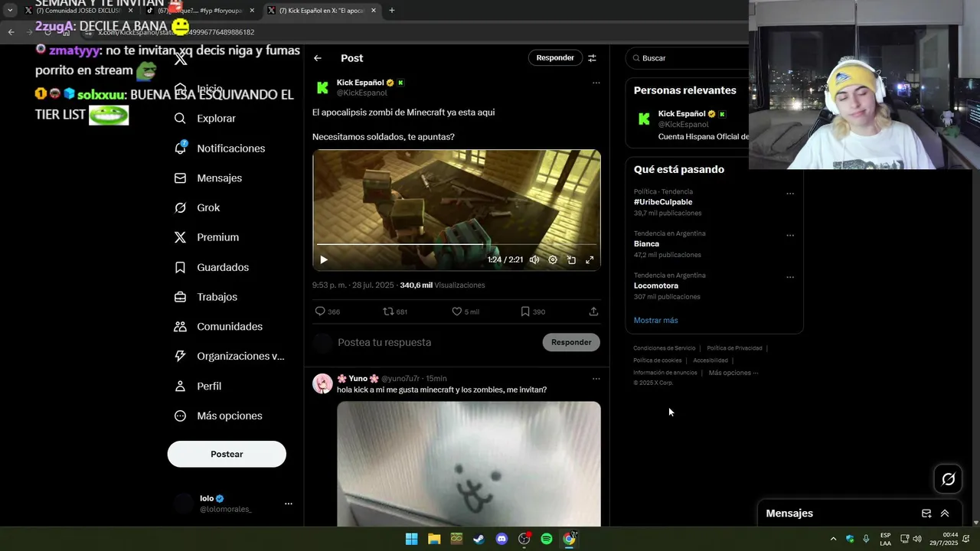Viewport: 980px width, 551px height.
Task: Toggle picture-in-picture on the video
Action: point(571,260)
